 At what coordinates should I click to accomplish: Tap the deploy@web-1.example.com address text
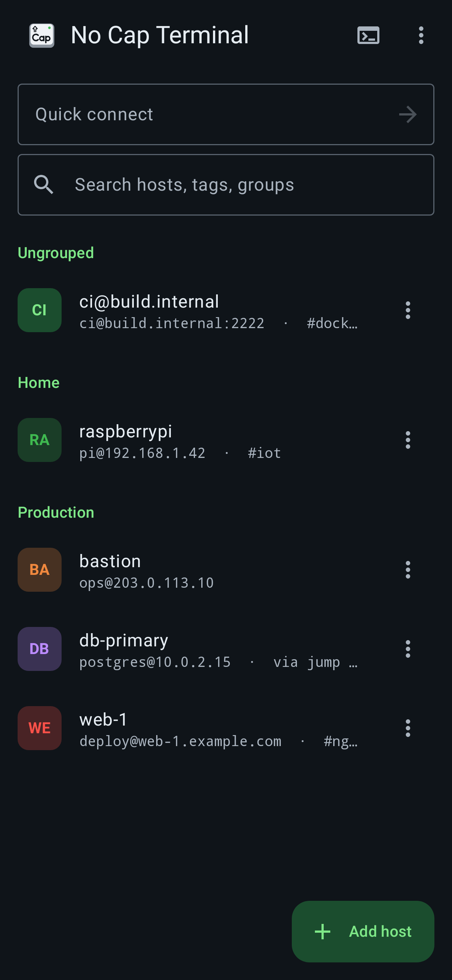(180, 741)
